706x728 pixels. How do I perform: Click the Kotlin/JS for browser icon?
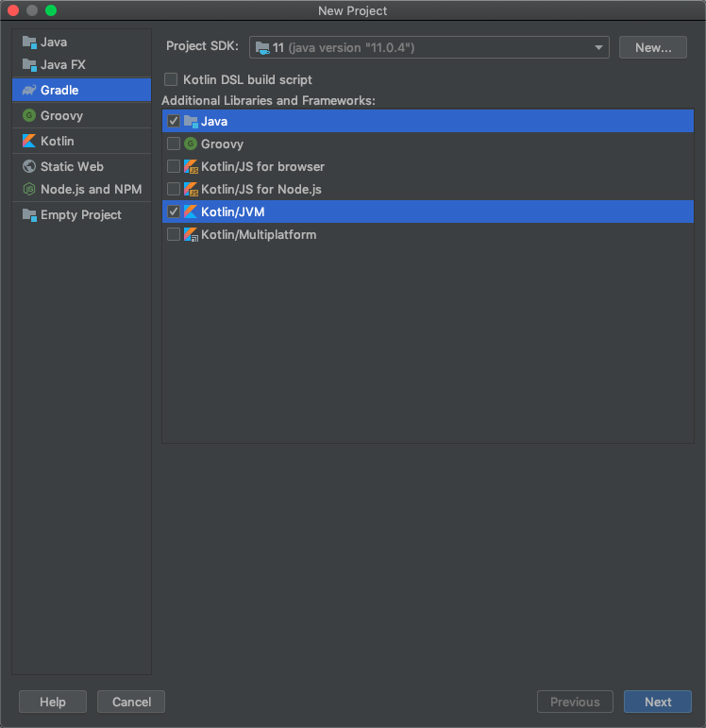(191, 167)
